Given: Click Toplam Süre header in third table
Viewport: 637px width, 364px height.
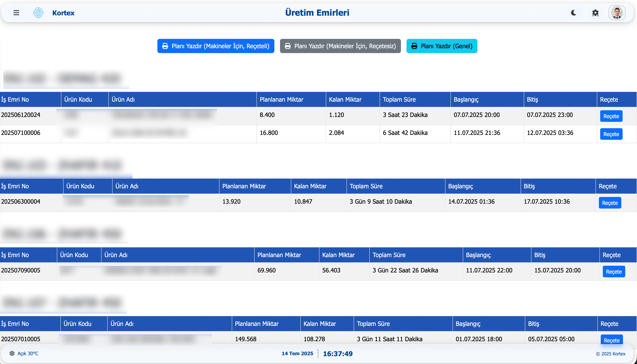Looking at the screenshot, I should point(389,255).
